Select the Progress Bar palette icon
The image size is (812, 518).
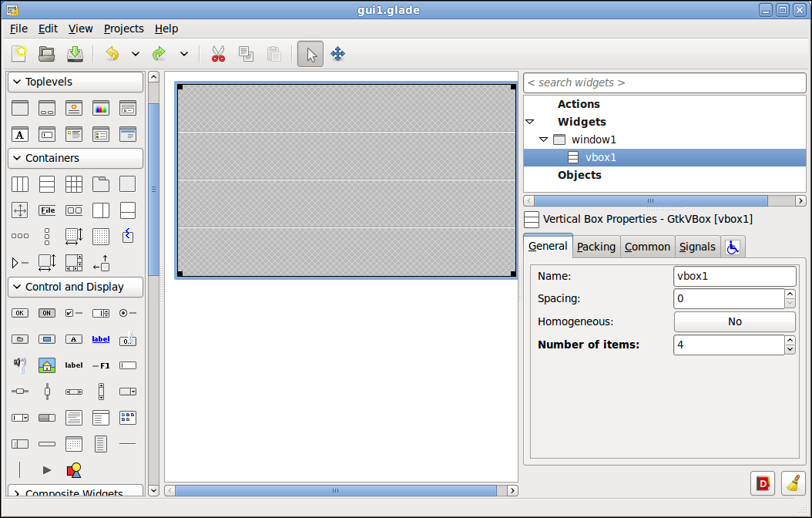[47, 418]
